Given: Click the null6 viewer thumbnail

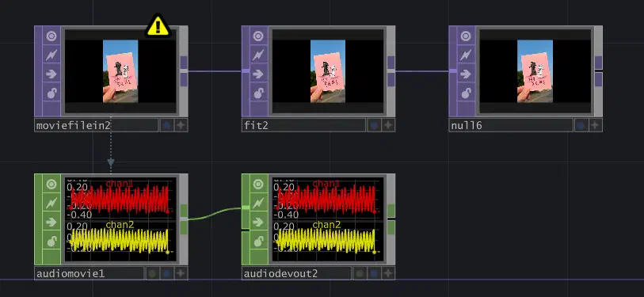Looking at the screenshot, I should pyautogui.click(x=535, y=71).
